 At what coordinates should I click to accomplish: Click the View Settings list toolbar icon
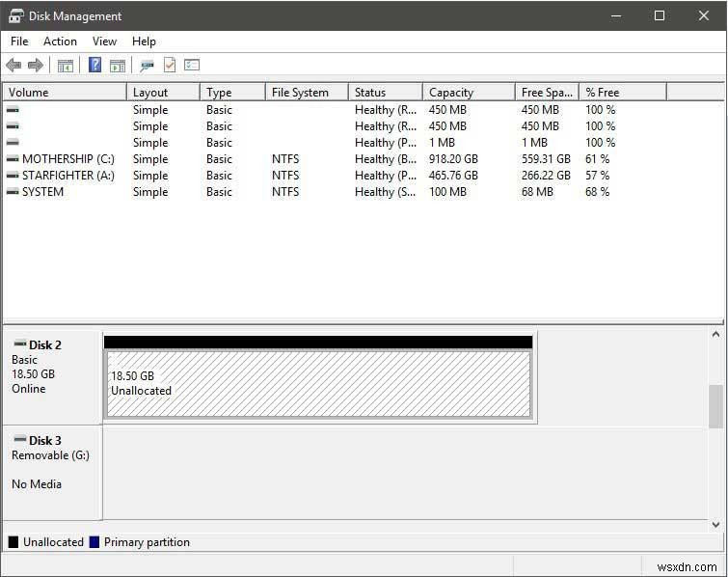click(x=192, y=66)
